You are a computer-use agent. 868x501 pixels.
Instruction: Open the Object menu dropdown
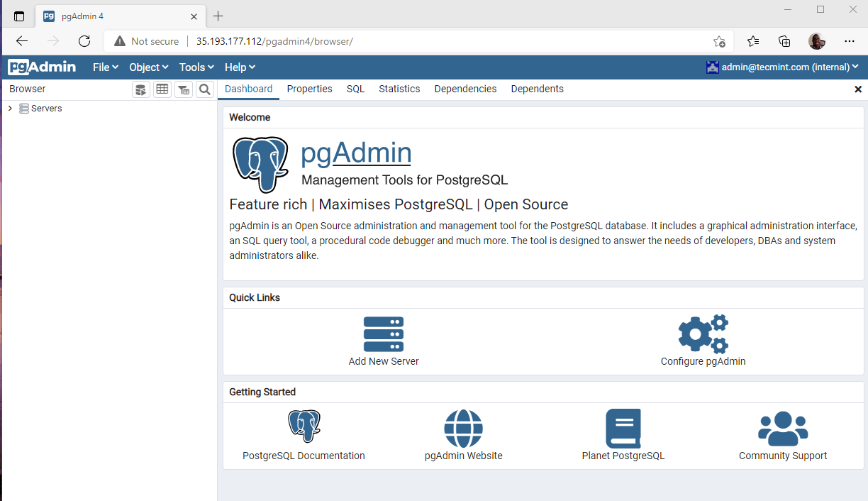coord(149,67)
